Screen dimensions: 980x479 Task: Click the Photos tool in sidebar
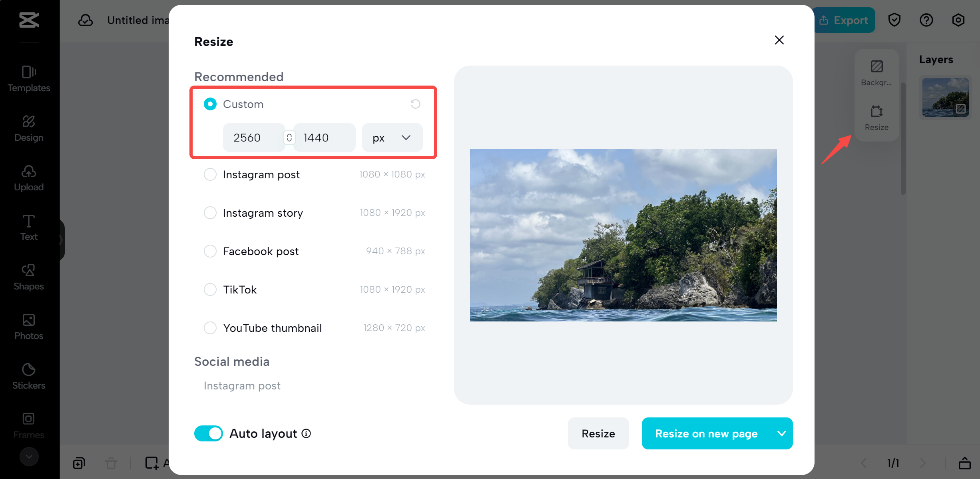click(29, 326)
